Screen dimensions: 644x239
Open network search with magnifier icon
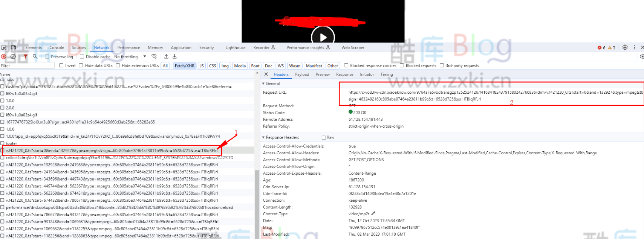(35, 56)
